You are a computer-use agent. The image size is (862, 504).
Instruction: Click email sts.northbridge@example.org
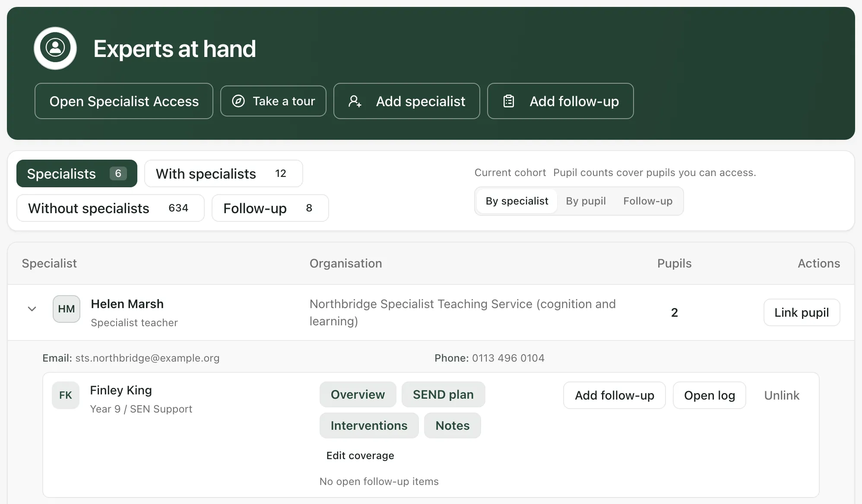pyautogui.click(x=147, y=358)
